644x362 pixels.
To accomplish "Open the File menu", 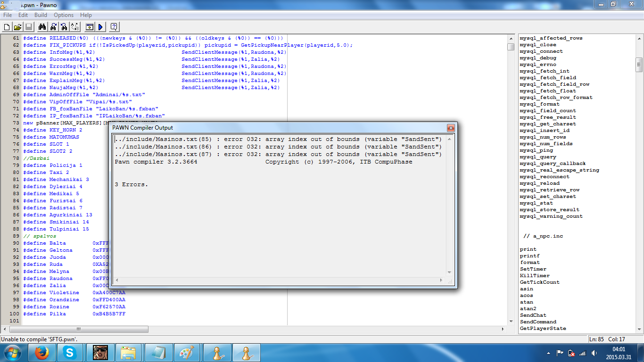I will pos(8,15).
